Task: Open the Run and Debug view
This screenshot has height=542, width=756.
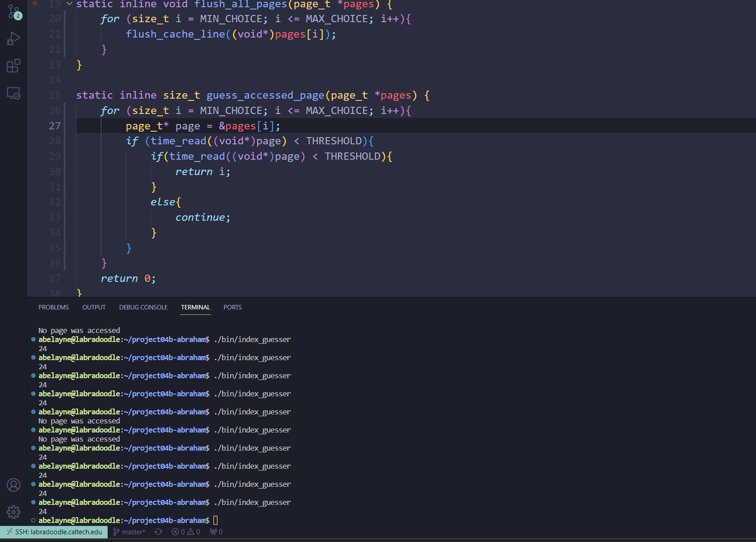Action: pos(14,39)
